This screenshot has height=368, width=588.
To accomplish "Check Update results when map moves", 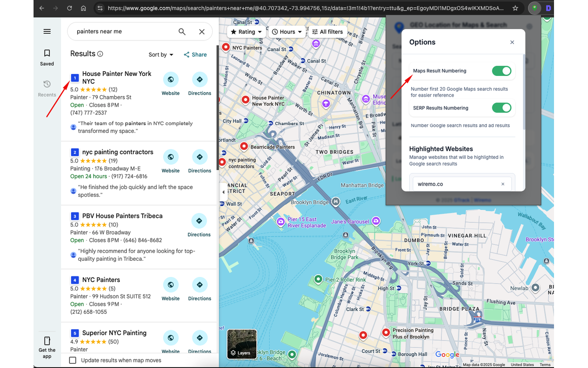I will point(73,360).
